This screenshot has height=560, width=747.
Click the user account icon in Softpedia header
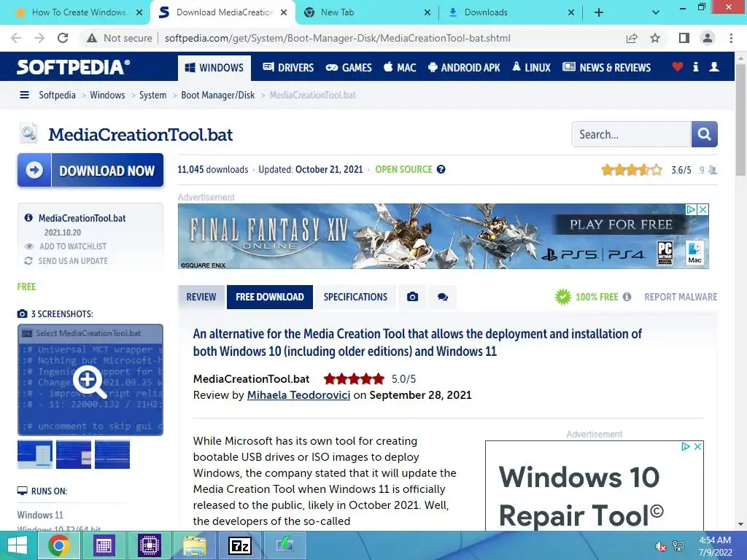coord(714,66)
